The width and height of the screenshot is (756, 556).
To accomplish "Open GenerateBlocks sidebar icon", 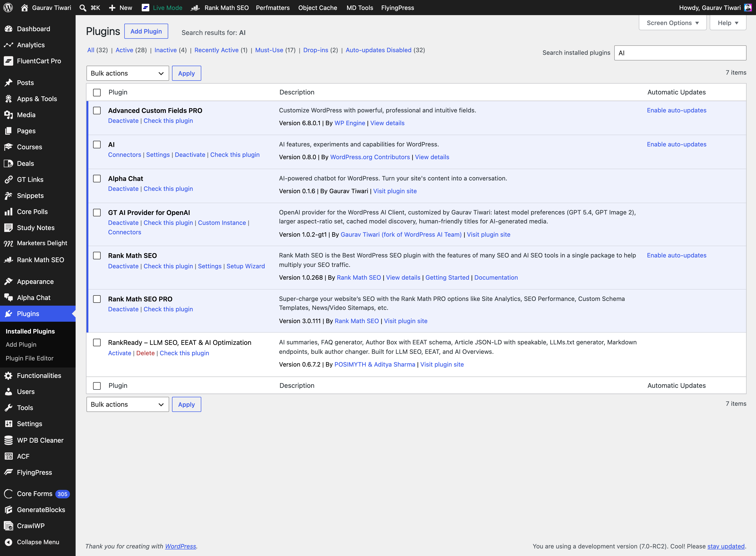I will 9,509.
